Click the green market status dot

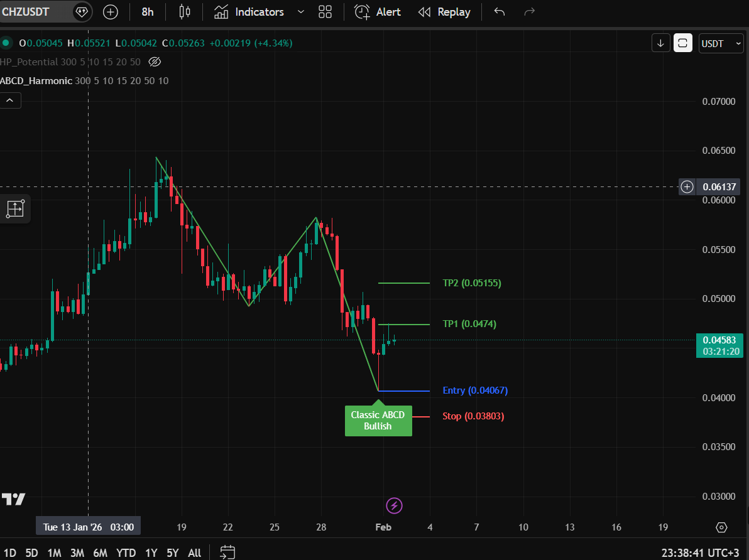coord(6,43)
